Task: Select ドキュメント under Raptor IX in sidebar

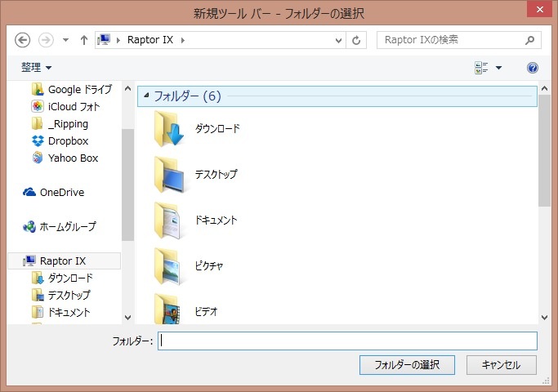Action: click(60, 312)
